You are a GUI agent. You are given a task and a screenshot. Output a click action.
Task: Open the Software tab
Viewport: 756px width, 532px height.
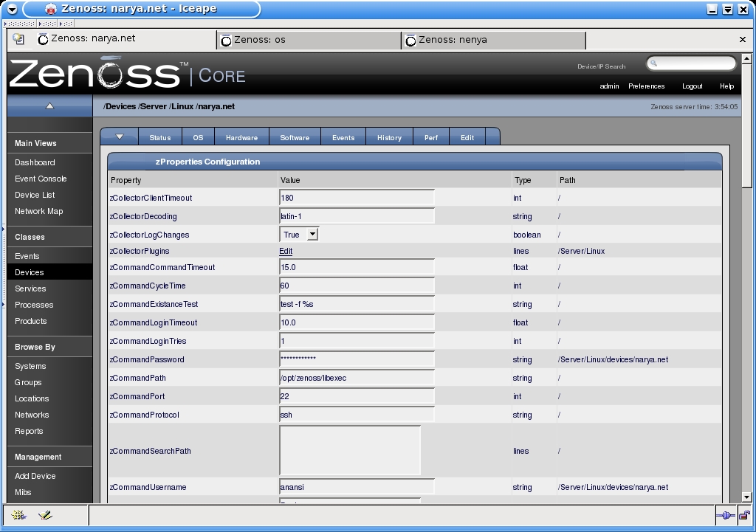[x=295, y=137]
